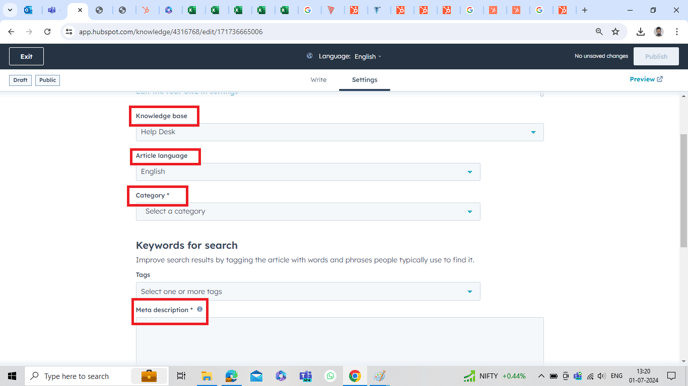This screenshot has height=386, width=688.
Task: Open the Chrome downloads icon
Action: (641, 32)
